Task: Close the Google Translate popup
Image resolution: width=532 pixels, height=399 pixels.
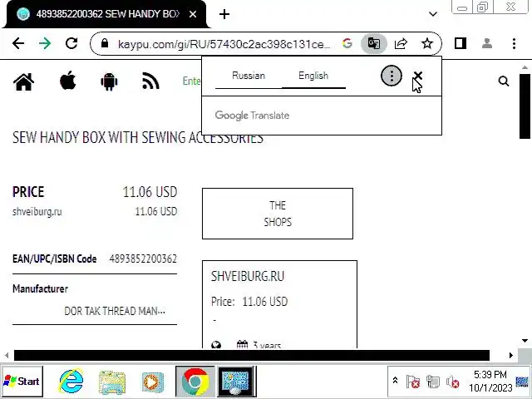Action: pyautogui.click(x=418, y=76)
